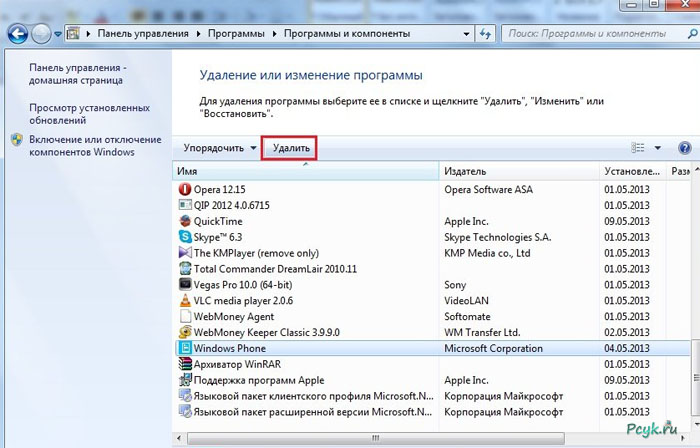
Task: Click the Архиватор WinRAR icon
Action: [x=185, y=364]
